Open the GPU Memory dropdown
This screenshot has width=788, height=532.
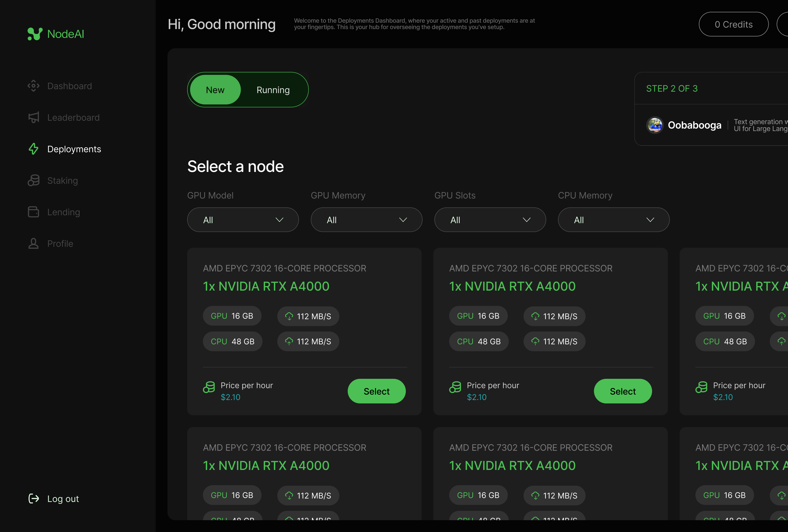coord(366,220)
